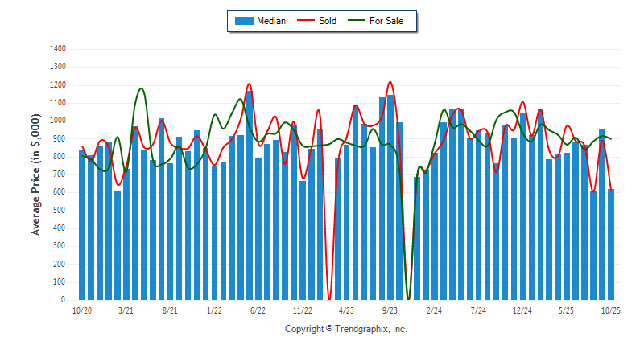Click the 'Median' legend text label
The height and width of the screenshot is (349, 644).
click(270, 21)
